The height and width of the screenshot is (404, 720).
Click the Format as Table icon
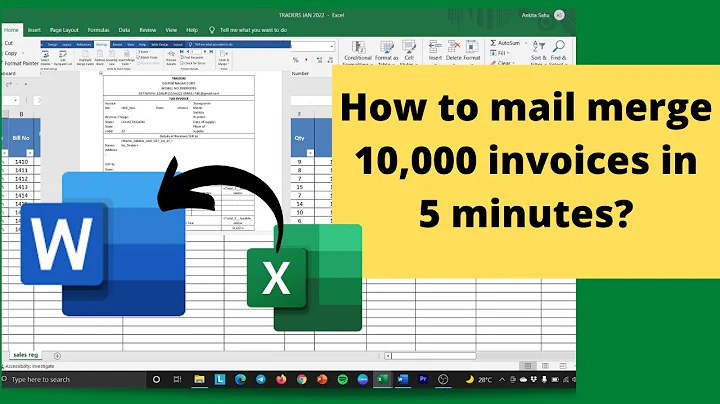386,48
